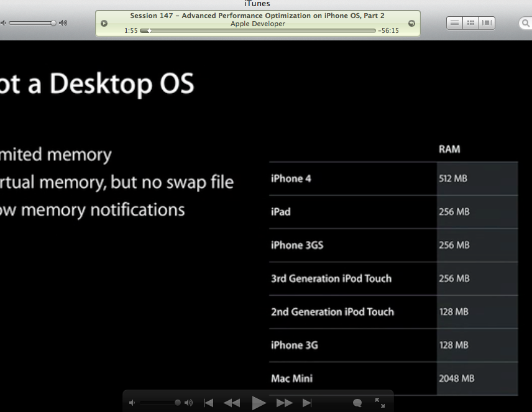Toggle the remaining time -56:15 display
The width and height of the screenshot is (532, 412).
pyautogui.click(x=388, y=30)
